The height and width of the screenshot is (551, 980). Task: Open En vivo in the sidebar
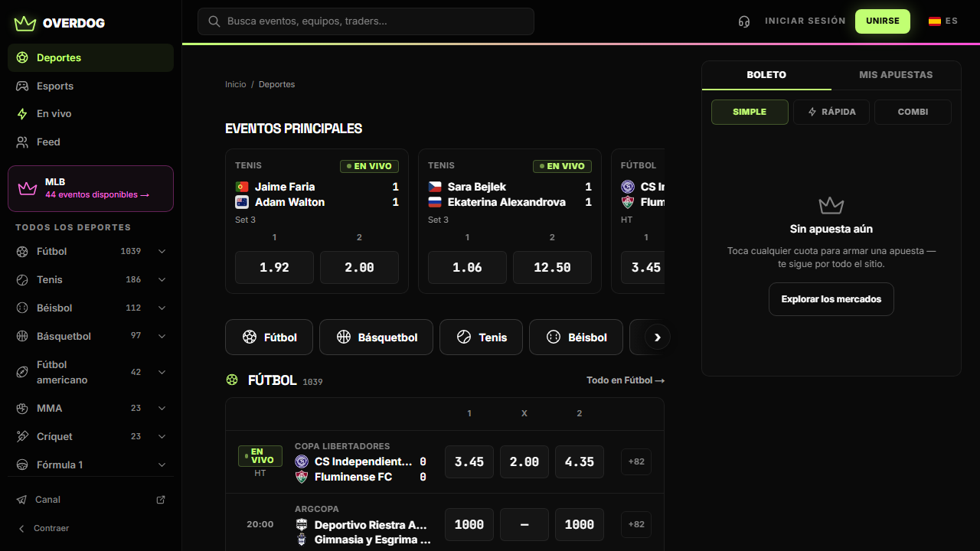click(90, 114)
